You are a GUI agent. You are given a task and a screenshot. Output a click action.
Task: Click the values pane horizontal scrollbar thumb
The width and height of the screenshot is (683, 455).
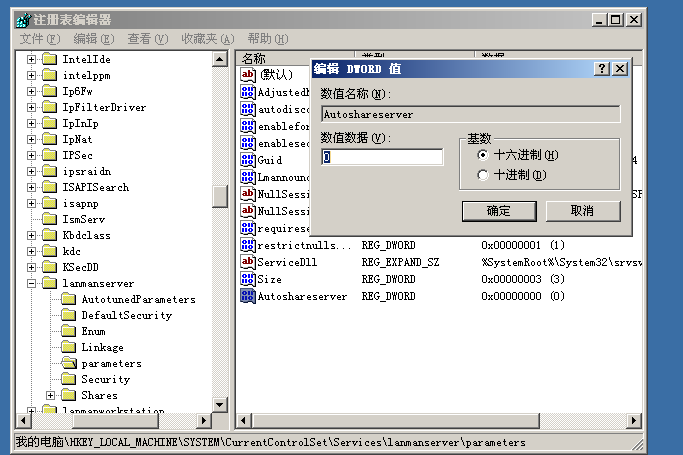pyautogui.click(x=395, y=421)
